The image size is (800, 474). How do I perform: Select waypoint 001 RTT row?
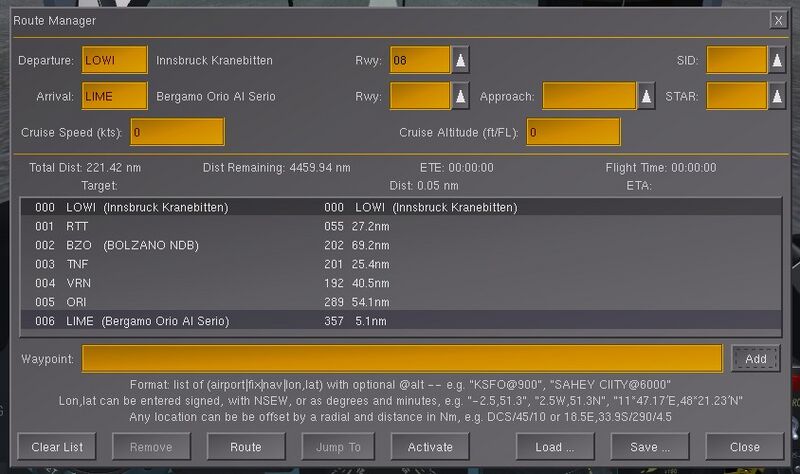coord(401,226)
